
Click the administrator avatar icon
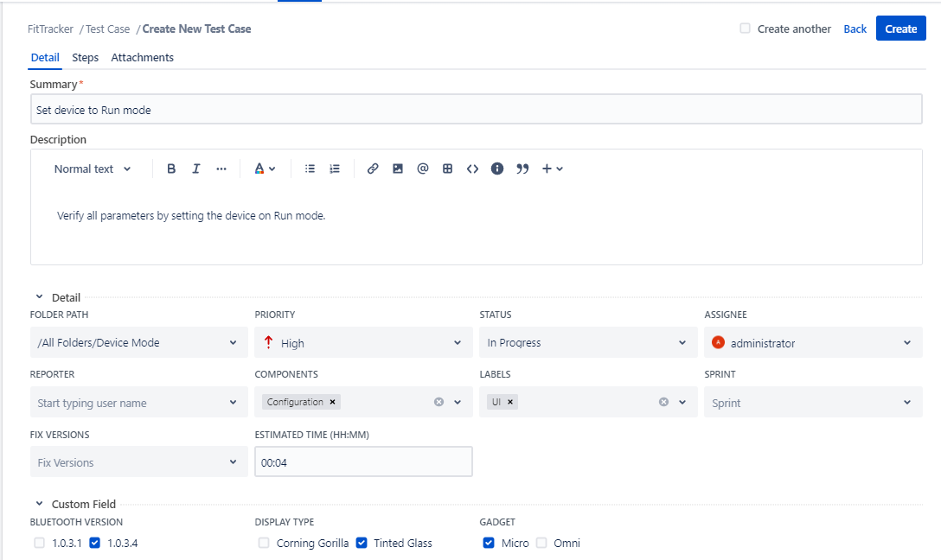[718, 342]
